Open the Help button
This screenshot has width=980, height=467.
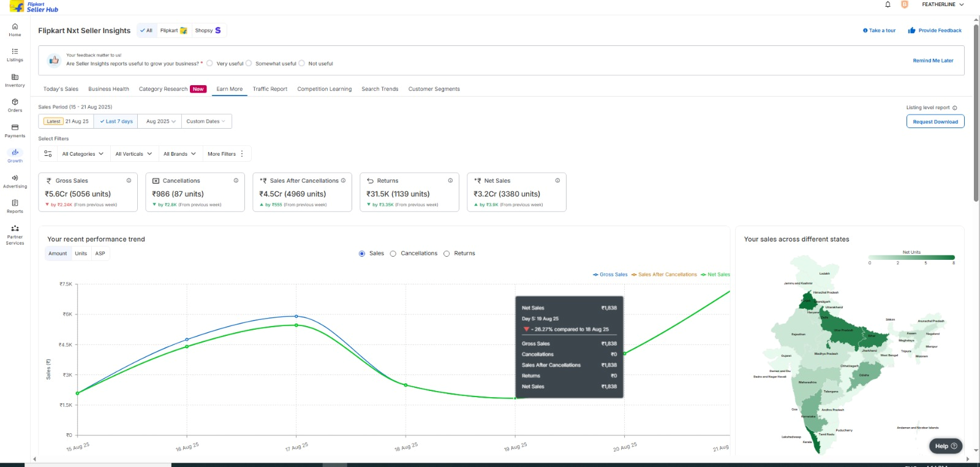pyautogui.click(x=946, y=446)
